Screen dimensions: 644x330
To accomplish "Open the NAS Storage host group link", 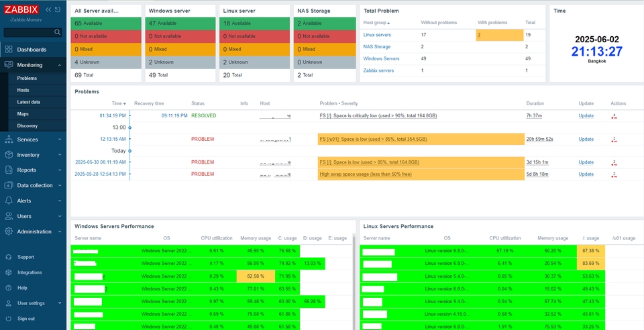I will point(376,47).
